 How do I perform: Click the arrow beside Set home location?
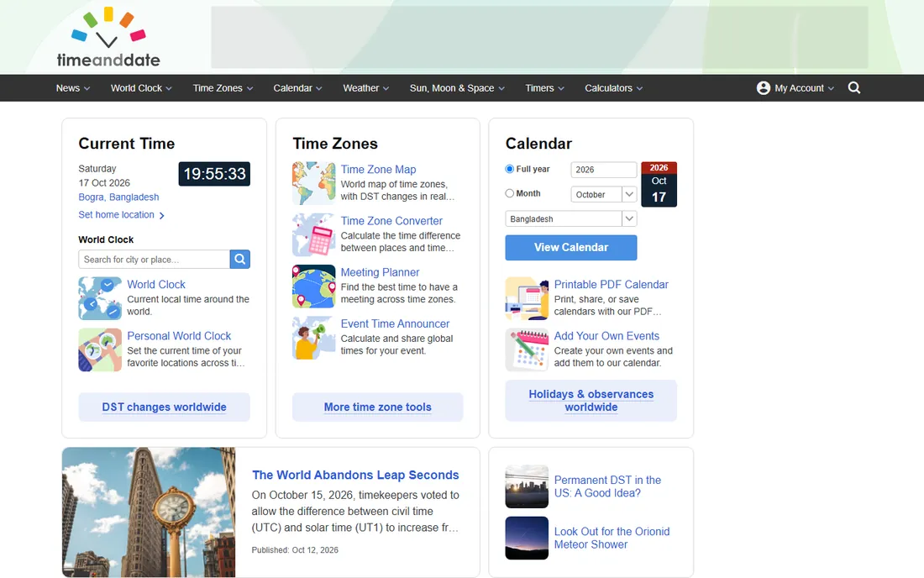click(162, 216)
